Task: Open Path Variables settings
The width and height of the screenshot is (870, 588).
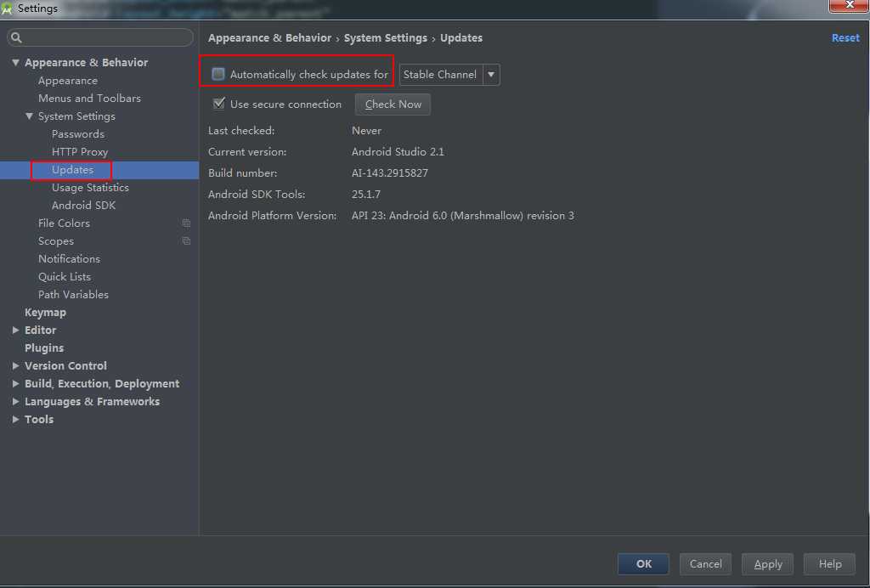Action: coord(73,294)
